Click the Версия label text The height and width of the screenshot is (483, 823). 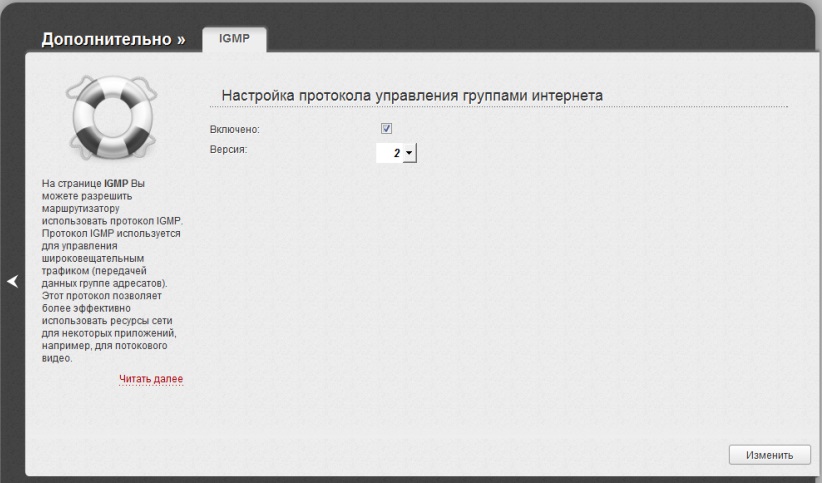(227, 149)
